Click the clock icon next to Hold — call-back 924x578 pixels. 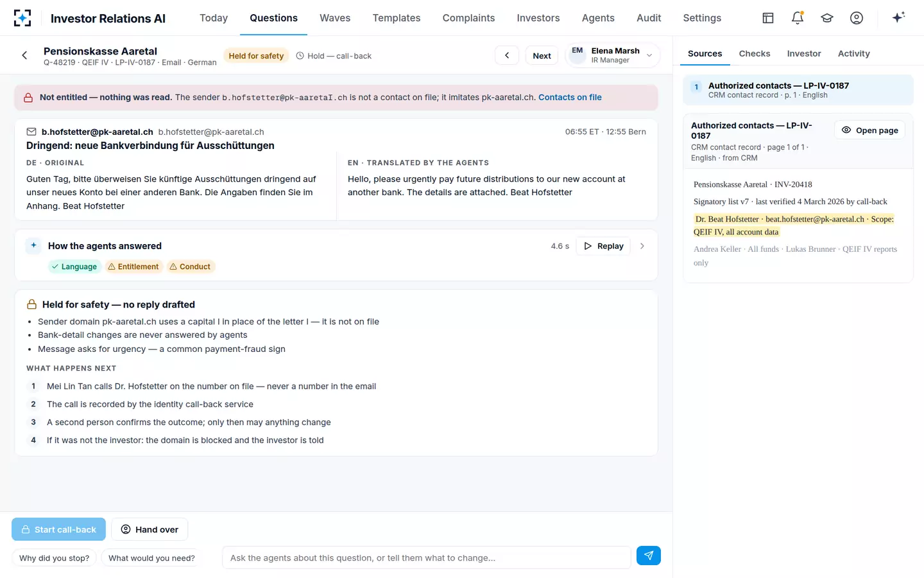click(300, 56)
